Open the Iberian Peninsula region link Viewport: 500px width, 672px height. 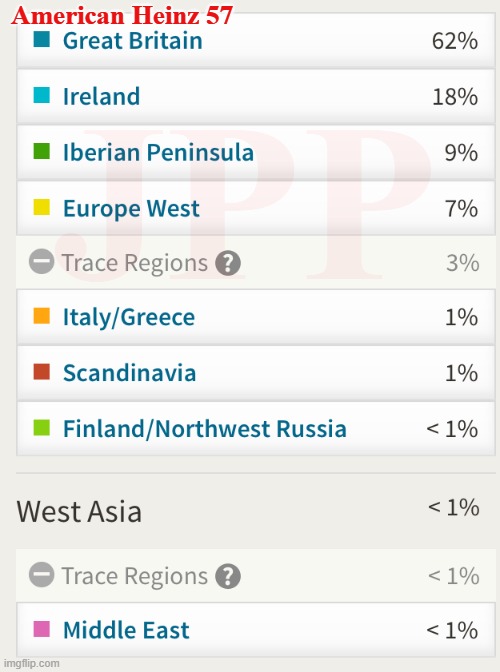point(159,152)
